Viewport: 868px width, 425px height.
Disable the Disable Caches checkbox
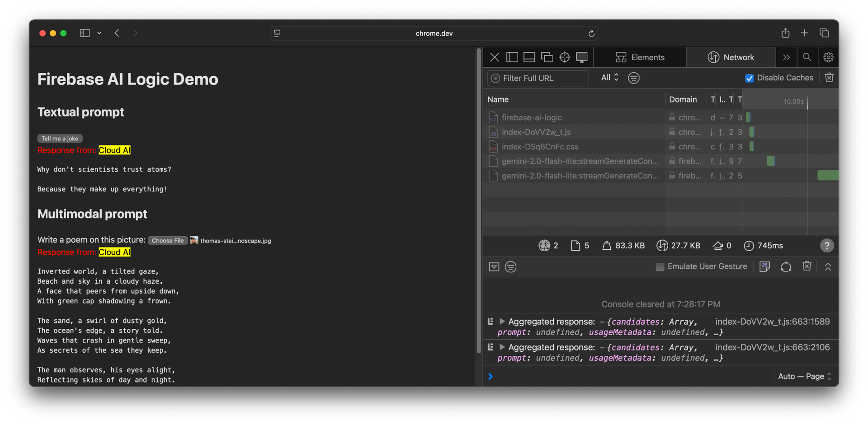[750, 78]
